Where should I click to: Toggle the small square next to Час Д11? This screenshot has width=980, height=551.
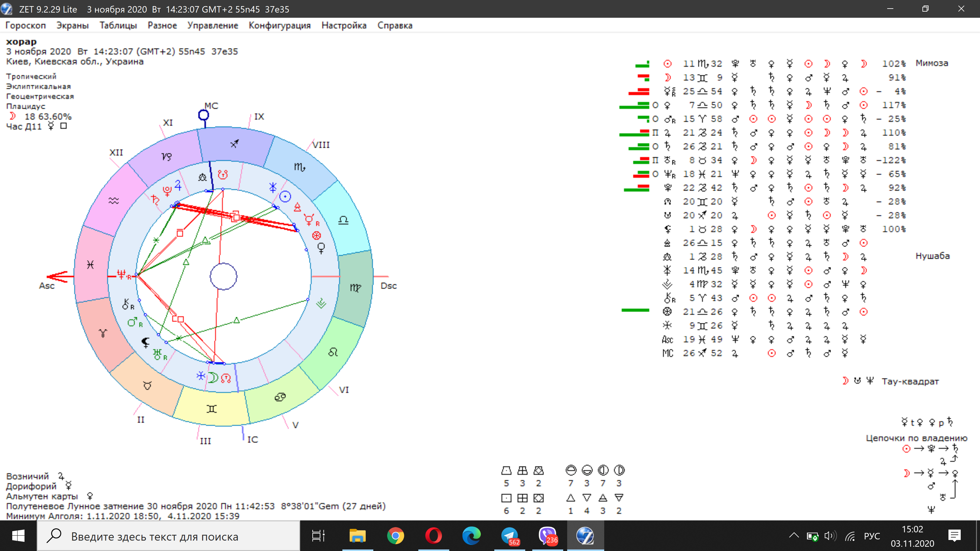(63, 126)
